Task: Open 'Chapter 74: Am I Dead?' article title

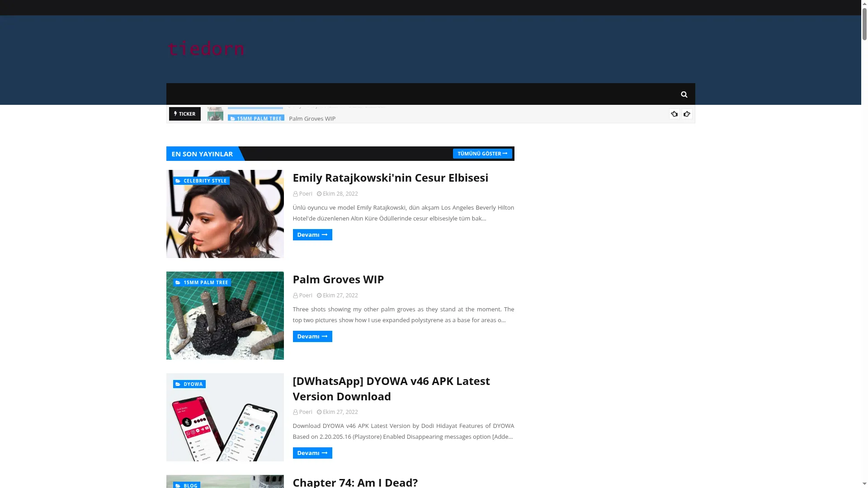Action: point(355,482)
